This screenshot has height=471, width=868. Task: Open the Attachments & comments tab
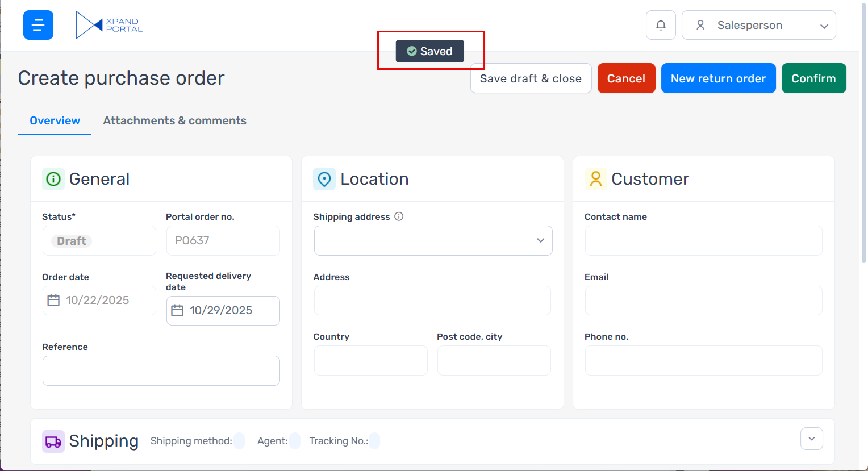[x=174, y=120]
